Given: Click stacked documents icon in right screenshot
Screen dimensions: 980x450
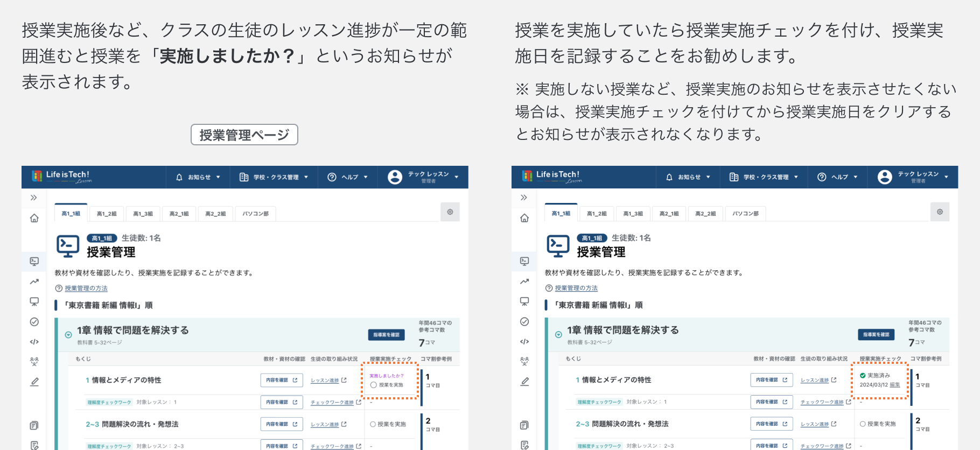Looking at the screenshot, I should (x=524, y=425).
